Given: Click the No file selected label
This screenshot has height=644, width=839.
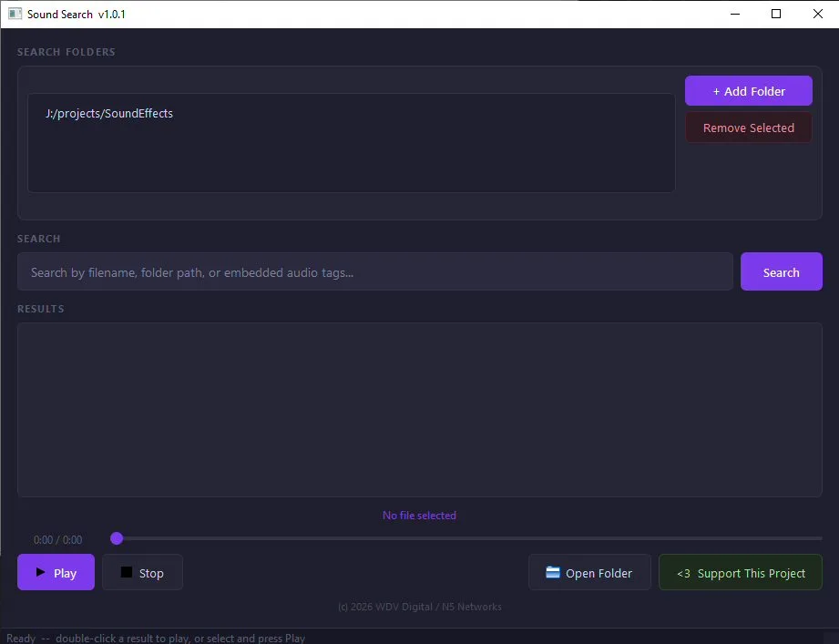Looking at the screenshot, I should (419, 515).
